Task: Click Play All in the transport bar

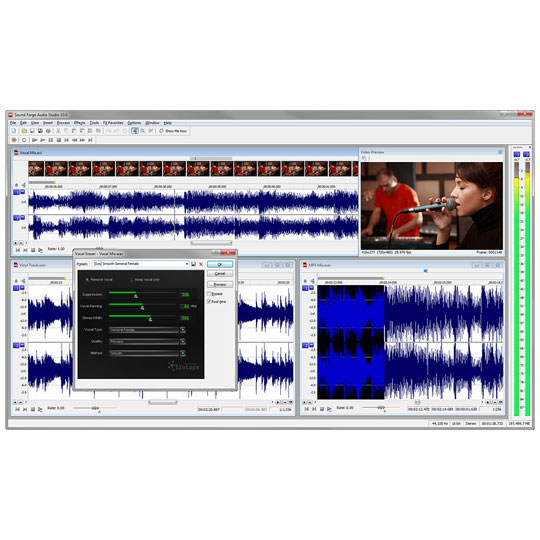Action: coord(34,140)
